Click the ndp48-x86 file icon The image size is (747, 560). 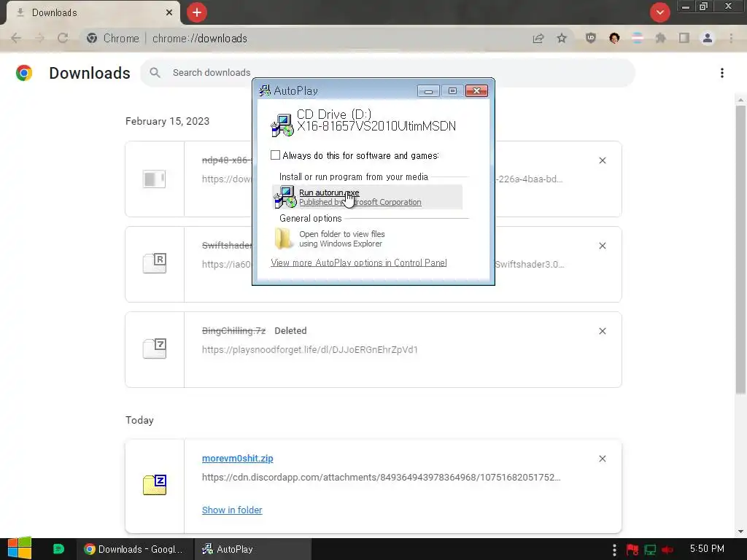[155, 179]
